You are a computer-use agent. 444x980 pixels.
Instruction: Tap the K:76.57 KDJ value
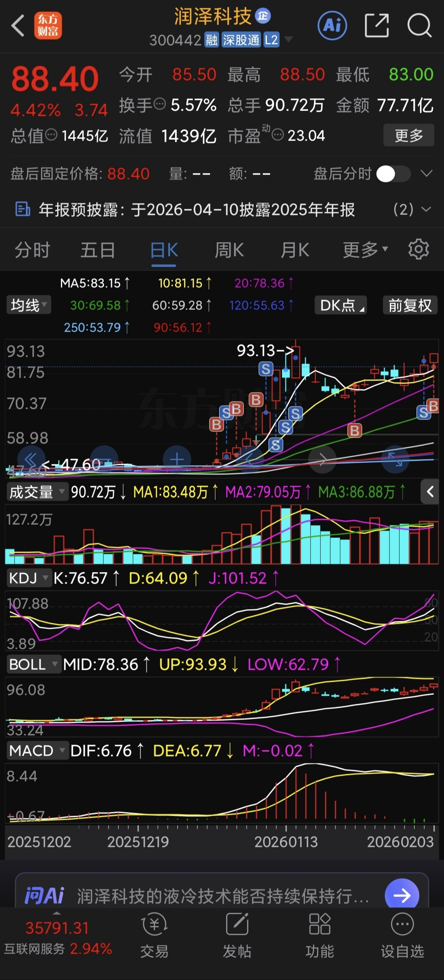pyautogui.click(x=86, y=578)
